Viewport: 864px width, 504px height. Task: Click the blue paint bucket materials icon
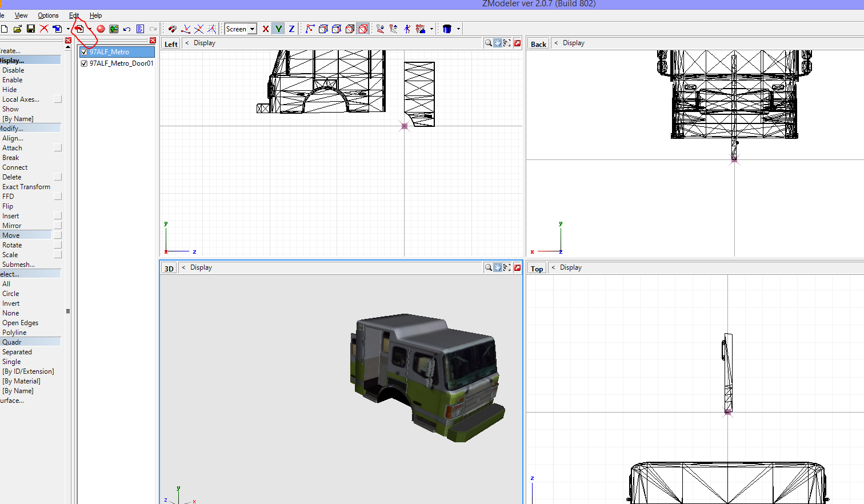[447, 29]
